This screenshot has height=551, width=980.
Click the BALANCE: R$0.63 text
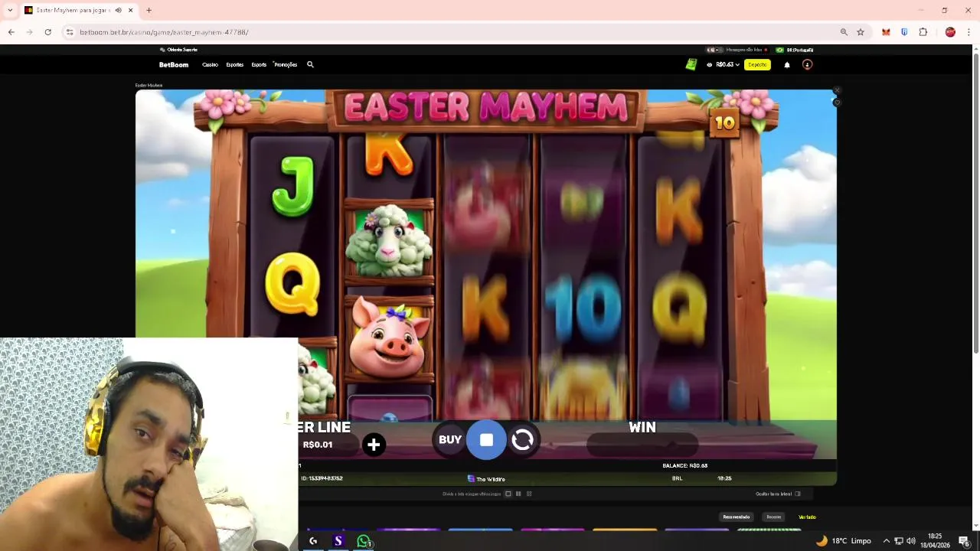tap(684, 465)
